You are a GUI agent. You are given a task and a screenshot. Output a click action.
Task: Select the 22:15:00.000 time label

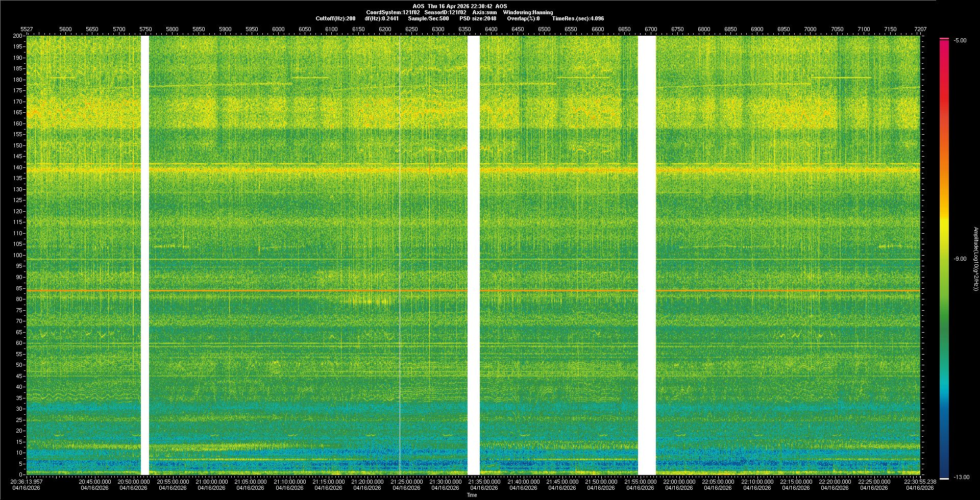[x=796, y=481]
